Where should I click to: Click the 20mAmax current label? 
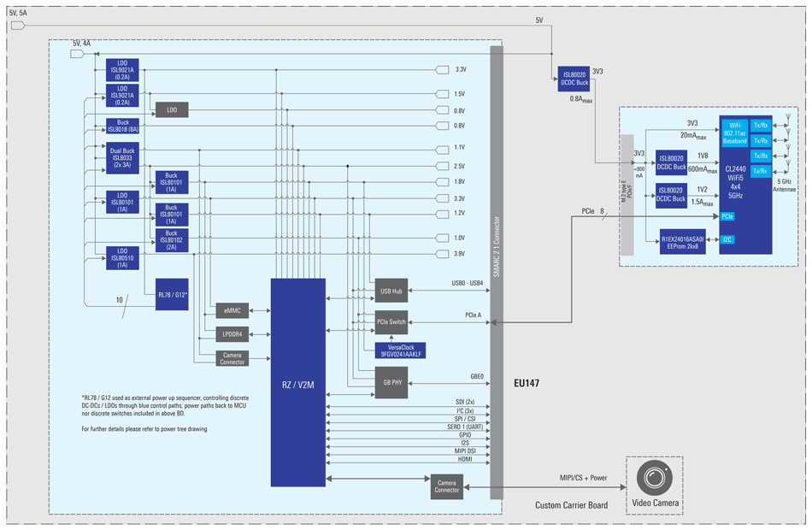693,136
